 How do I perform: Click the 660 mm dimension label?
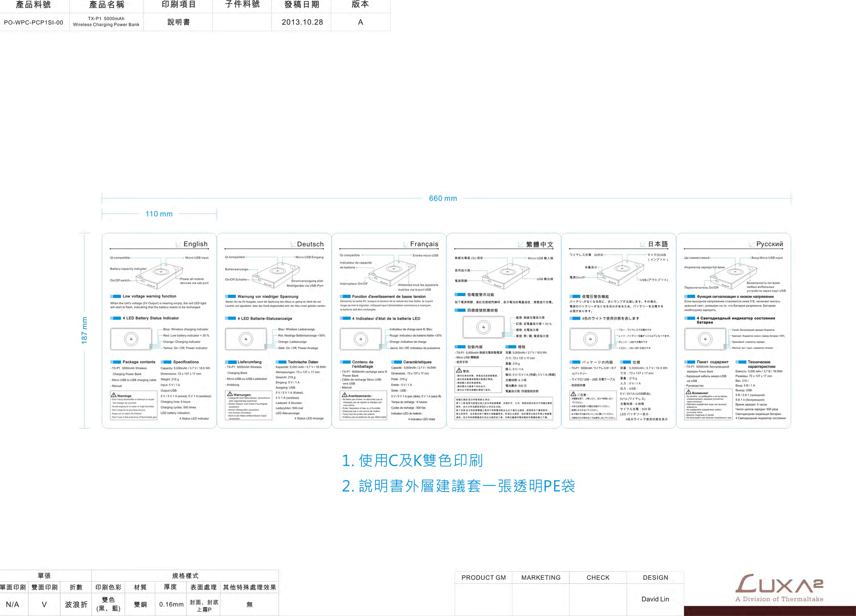443,198
